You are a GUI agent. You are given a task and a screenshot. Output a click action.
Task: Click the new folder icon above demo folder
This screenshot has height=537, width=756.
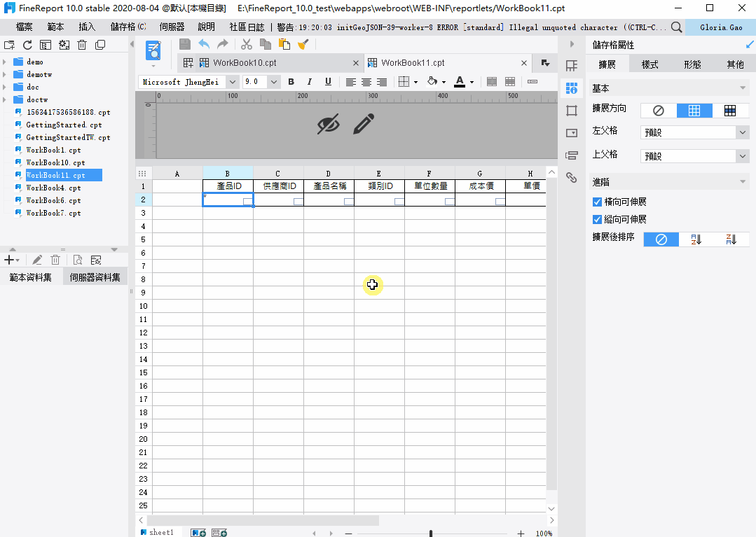pos(9,43)
